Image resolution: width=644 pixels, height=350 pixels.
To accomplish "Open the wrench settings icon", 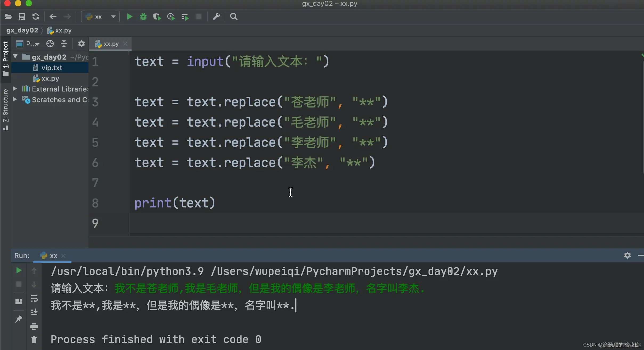I will pos(216,17).
